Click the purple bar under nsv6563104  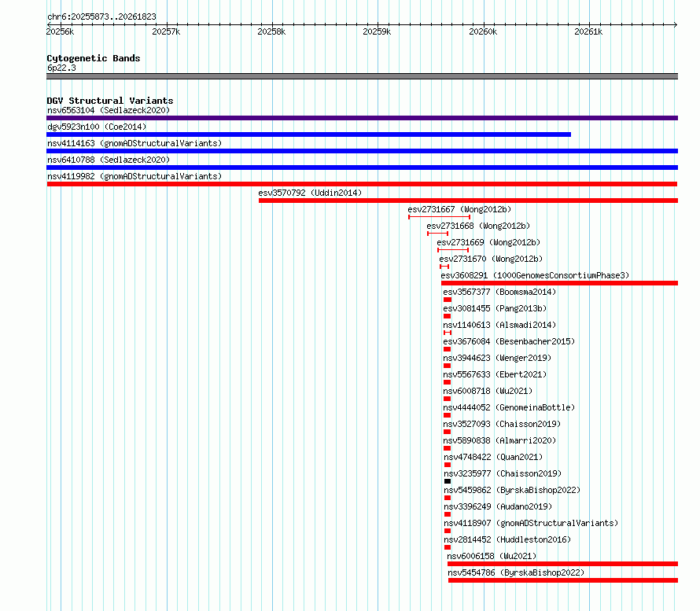pos(362,118)
